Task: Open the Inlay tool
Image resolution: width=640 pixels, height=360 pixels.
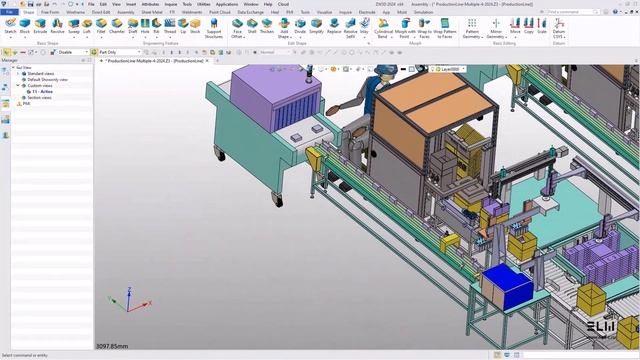Action: click(x=364, y=26)
